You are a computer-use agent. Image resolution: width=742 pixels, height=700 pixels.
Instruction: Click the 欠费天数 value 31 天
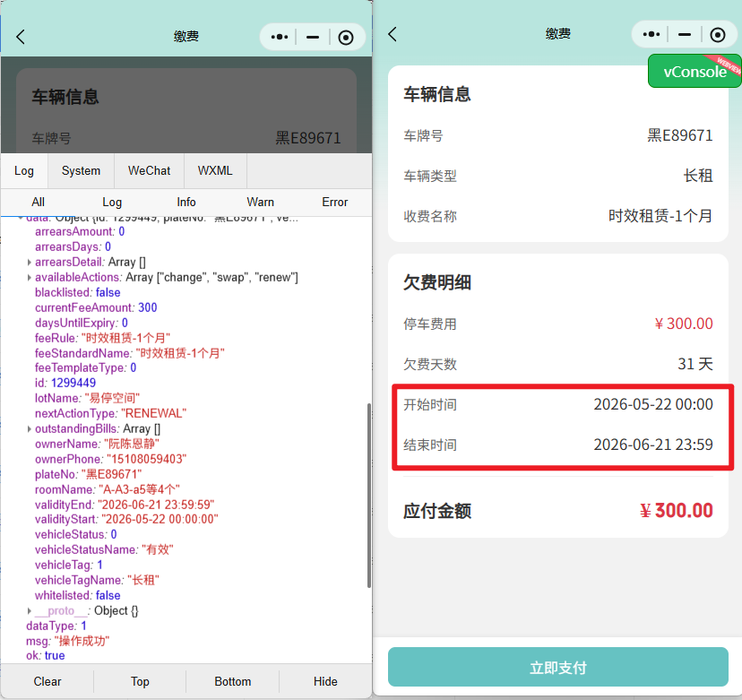[695, 364]
